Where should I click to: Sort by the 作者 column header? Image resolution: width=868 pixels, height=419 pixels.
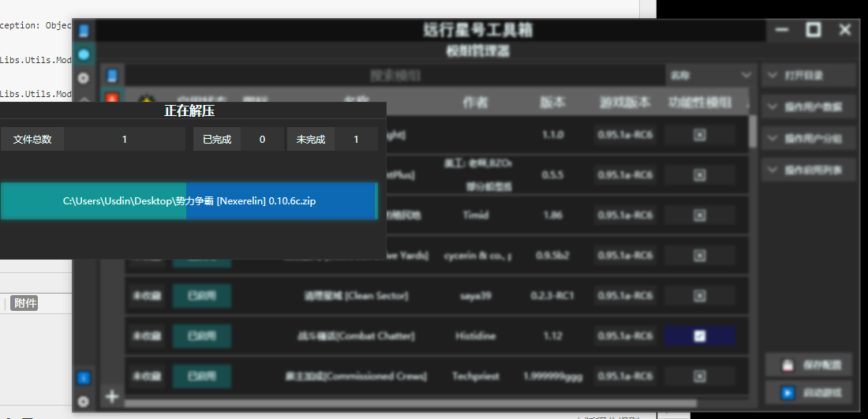[x=475, y=103]
